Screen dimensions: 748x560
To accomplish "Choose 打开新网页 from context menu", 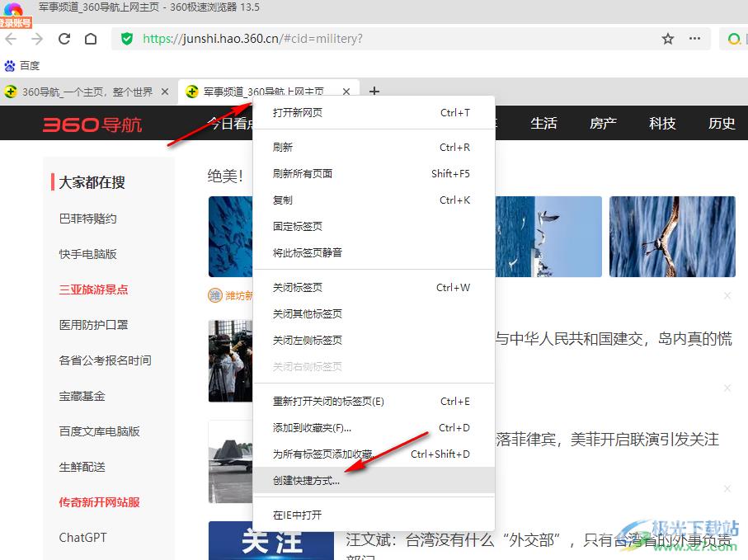I will point(374,113).
